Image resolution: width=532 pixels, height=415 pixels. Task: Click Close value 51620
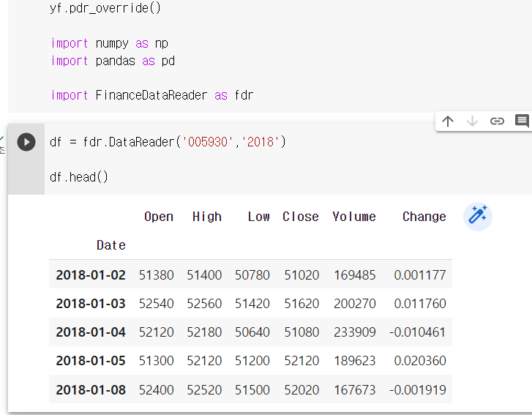coord(301,303)
